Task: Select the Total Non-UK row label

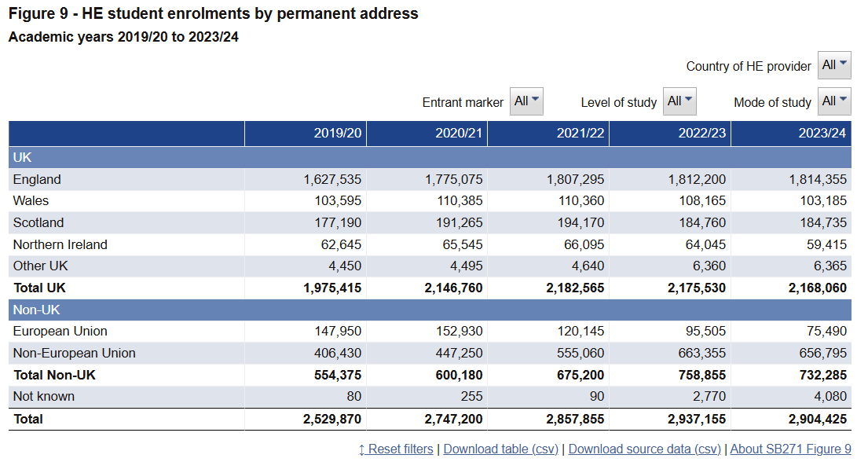Action: (x=54, y=375)
